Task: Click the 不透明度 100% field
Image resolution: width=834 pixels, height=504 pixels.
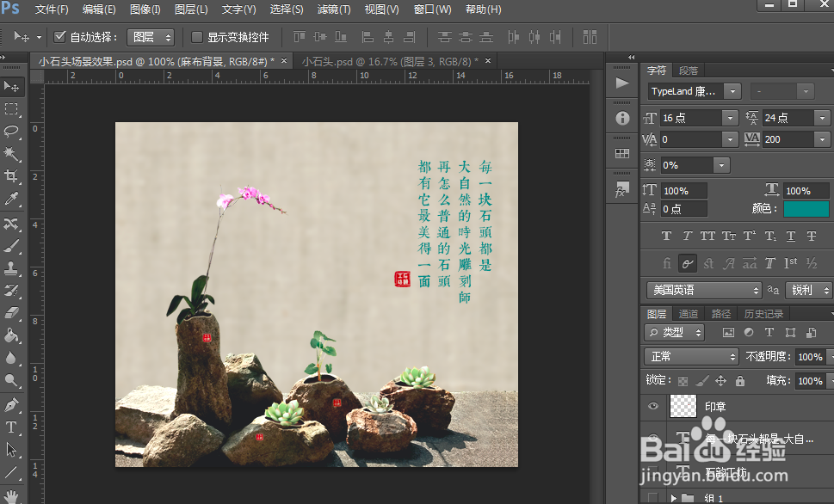Action: coord(810,357)
